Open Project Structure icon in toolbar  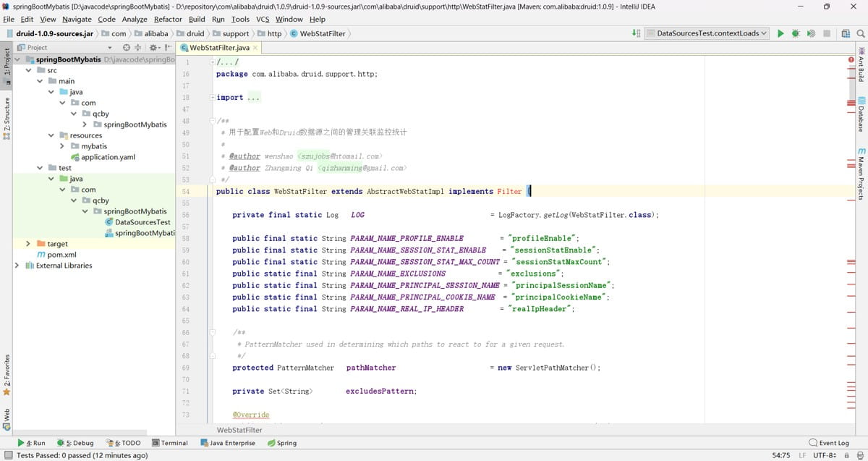point(846,33)
